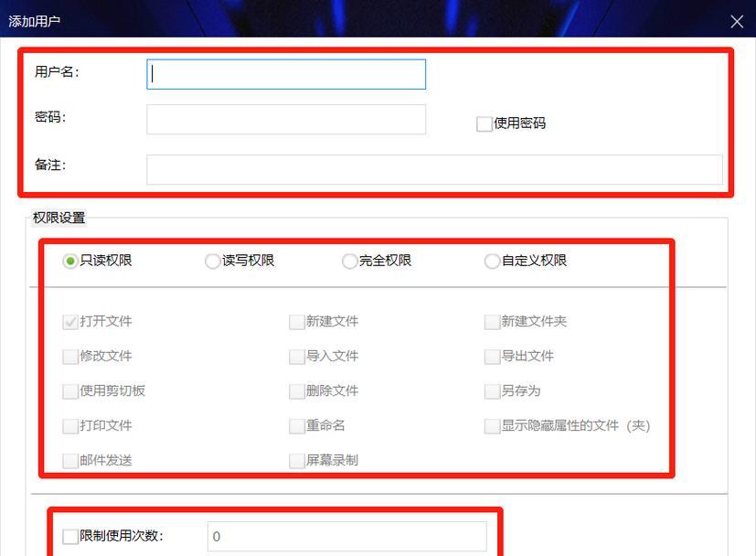Image resolution: width=756 pixels, height=556 pixels.
Task: Tick the 打印文件 checkbox
Action: [x=70, y=426]
